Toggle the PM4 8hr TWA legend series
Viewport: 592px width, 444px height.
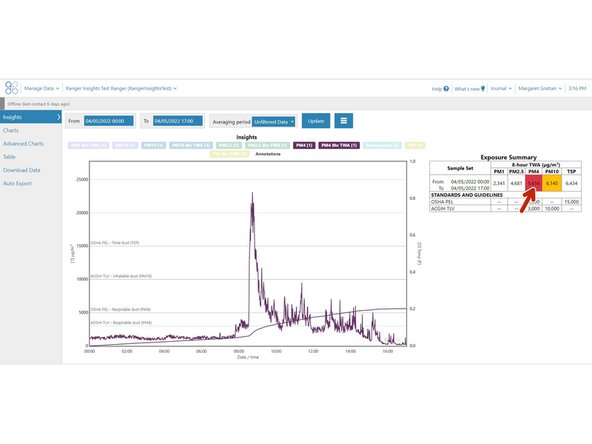point(339,145)
